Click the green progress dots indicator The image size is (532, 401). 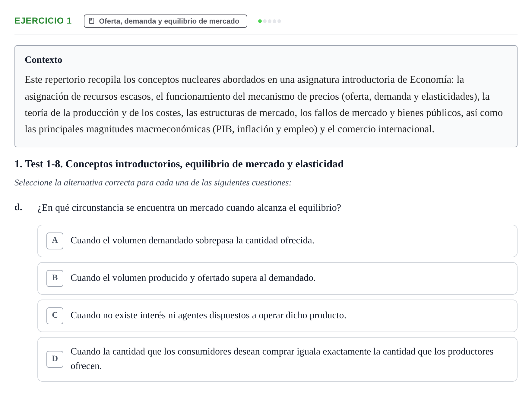pyautogui.click(x=270, y=21)
